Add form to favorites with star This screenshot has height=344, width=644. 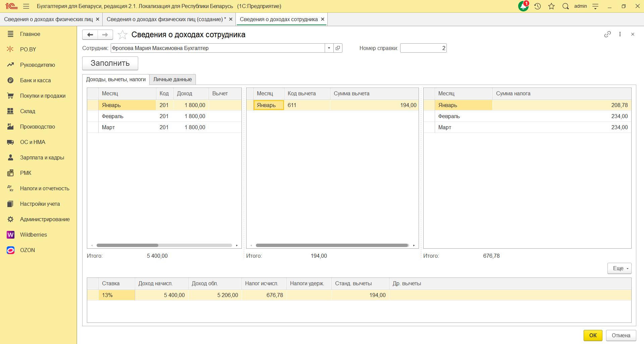(122, 35)
